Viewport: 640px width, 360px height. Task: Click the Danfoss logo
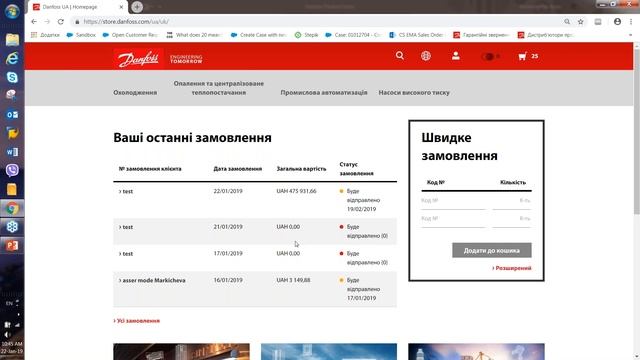[x=138, y=59]
